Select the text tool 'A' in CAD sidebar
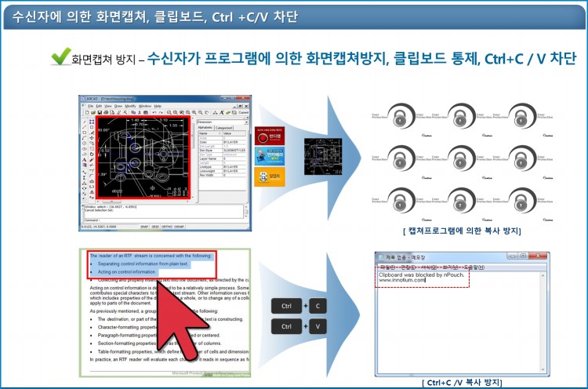588x389 pixels. click(84, 162)
